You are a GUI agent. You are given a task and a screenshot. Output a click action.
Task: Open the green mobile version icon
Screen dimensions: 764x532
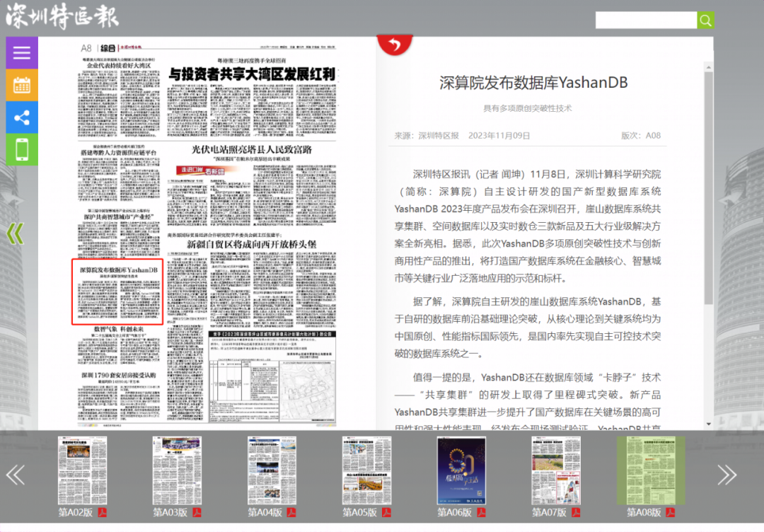tap(22, 149)
